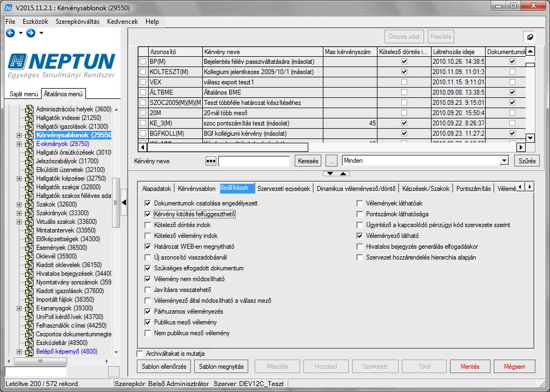Click the small ellipsis button next to Keresés
The width and height of the screenshot is (550, 392).
pyautogui.click(x=332, y=161)
